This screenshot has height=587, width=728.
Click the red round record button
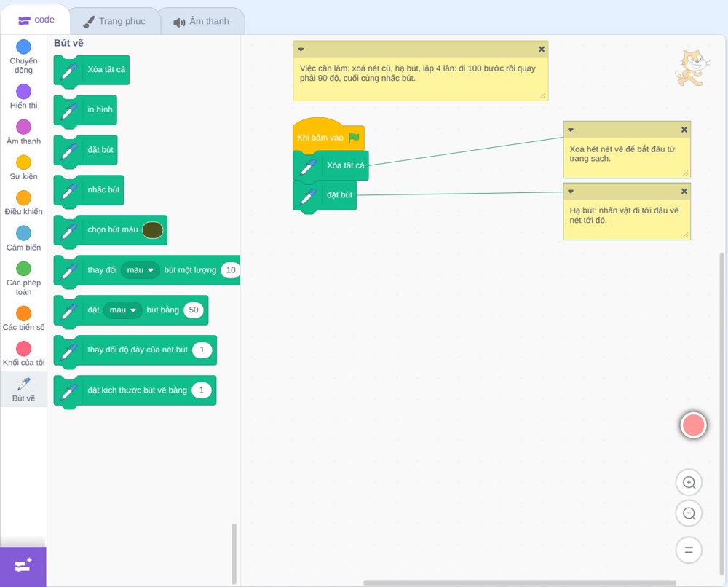(693, 425)
